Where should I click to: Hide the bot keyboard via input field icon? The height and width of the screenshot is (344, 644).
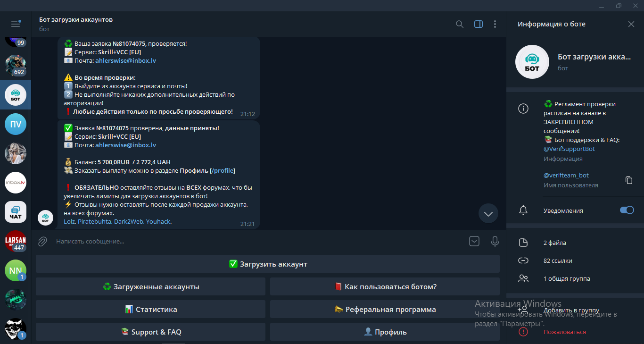(x=474, y=242)
